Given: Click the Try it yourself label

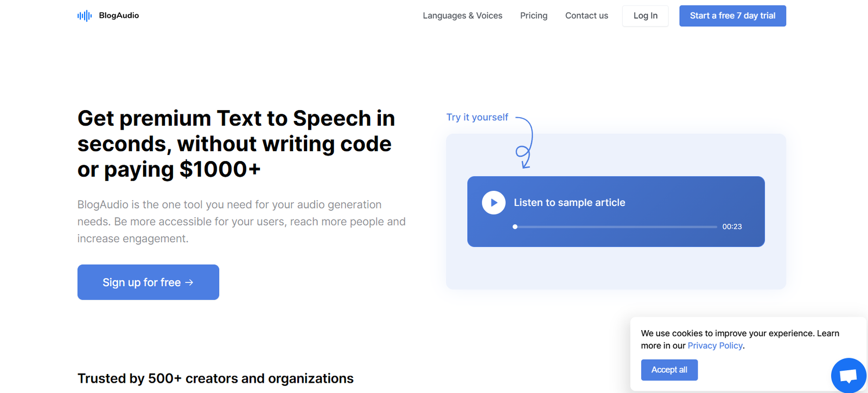Looking at the screenshot, I should click(x=477, y=117).
